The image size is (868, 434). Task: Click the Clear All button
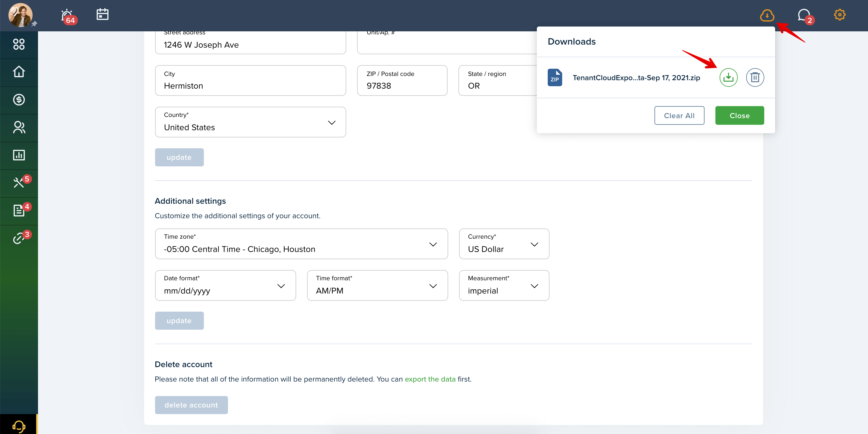pyautogui.click(x=679, y=115)
